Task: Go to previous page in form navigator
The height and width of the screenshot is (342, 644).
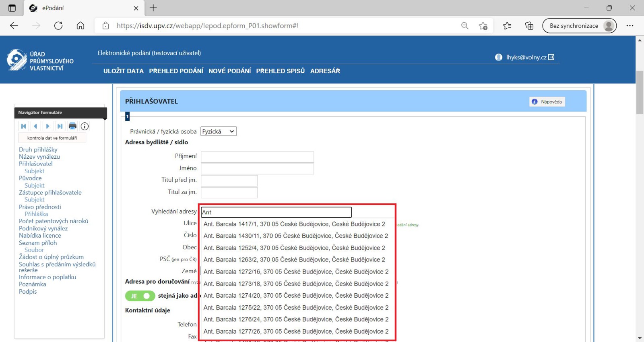Action: (x=35, y=126)
